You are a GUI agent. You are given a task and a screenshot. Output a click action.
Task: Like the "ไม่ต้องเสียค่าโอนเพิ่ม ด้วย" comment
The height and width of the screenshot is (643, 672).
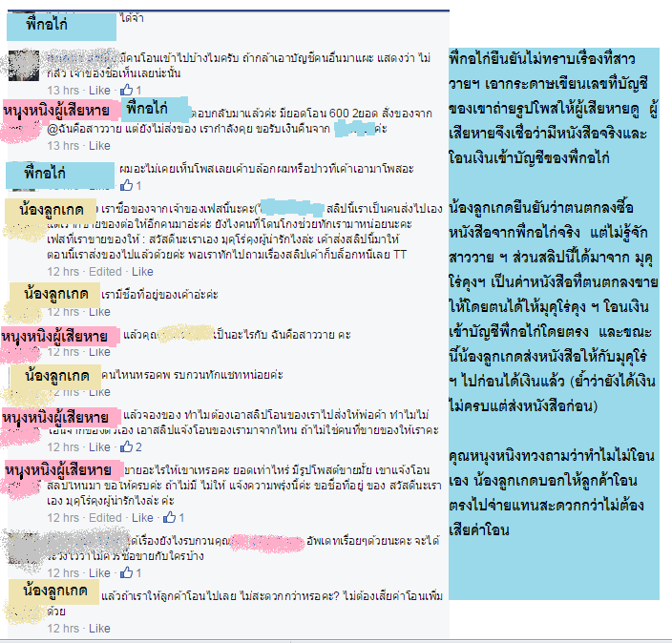click(99, 629)
